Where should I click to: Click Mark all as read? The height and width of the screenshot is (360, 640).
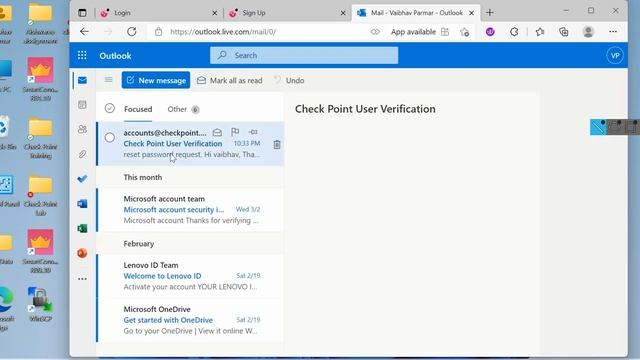click(x=229, y=80)
